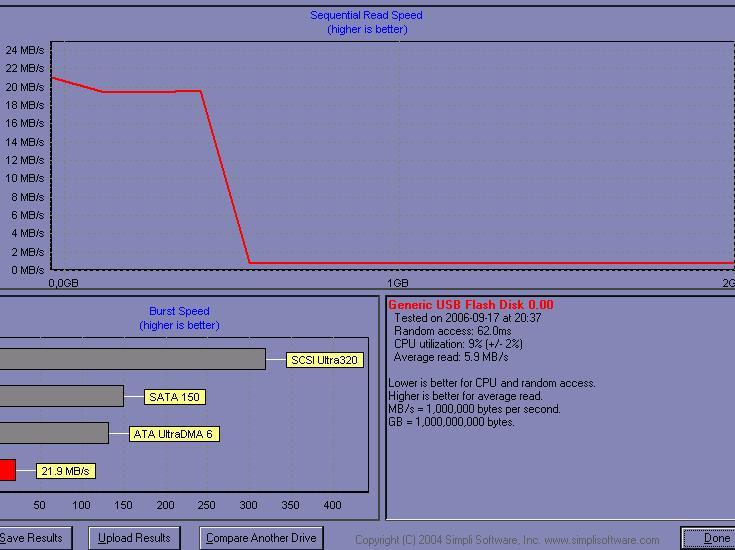735x550 pixels.
Task: Click the Burst Speed chart title
Action: coord(179,311)
